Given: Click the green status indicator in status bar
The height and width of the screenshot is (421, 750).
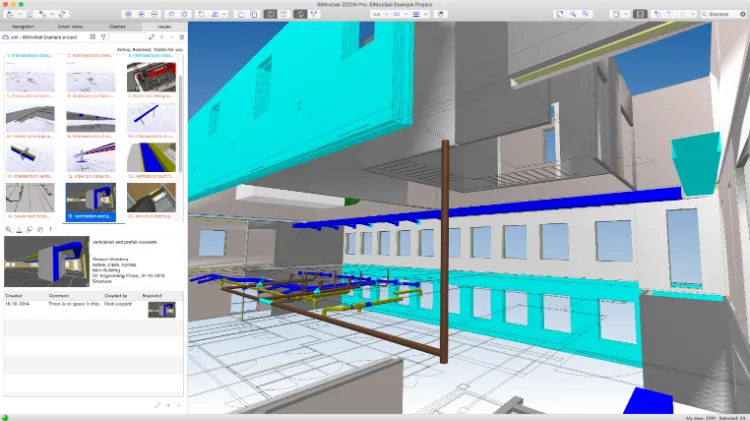Looking at the screenshot, I should click(5, 416).
